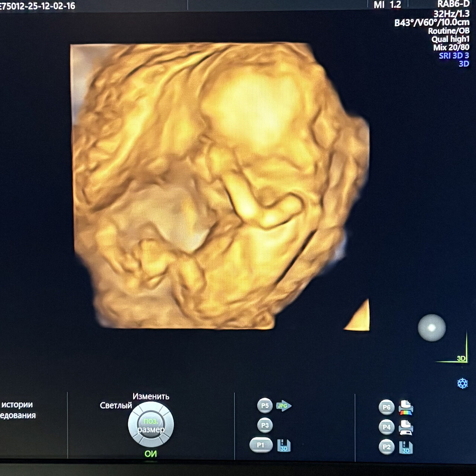Click the printer icon beside P4
The height and width of the screenshot is (476, 476).
(x=406, y=428)
